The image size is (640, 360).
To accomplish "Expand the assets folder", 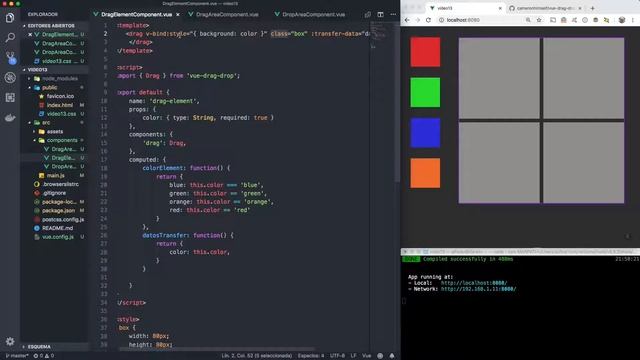I will (x=55, y=131).
